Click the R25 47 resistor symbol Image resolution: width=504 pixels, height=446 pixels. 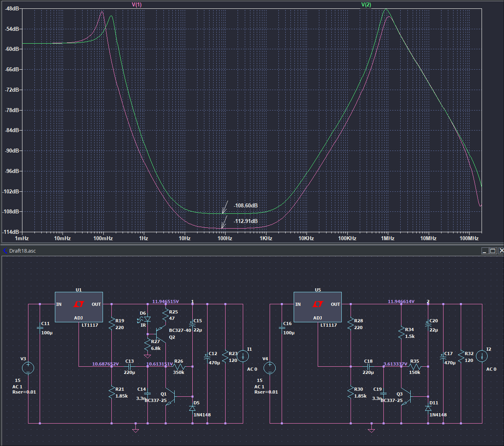(x=165, y=314)
